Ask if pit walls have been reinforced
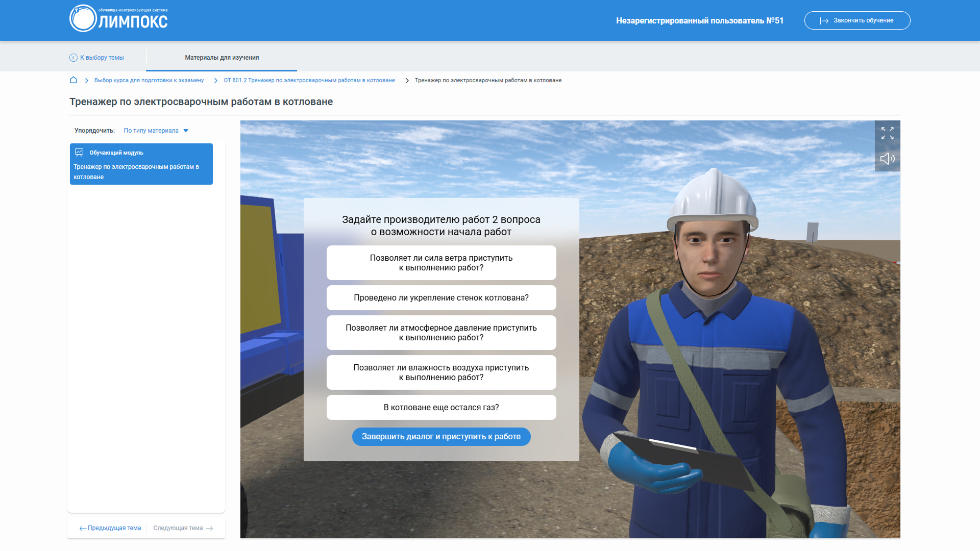 tap(441, 297)
